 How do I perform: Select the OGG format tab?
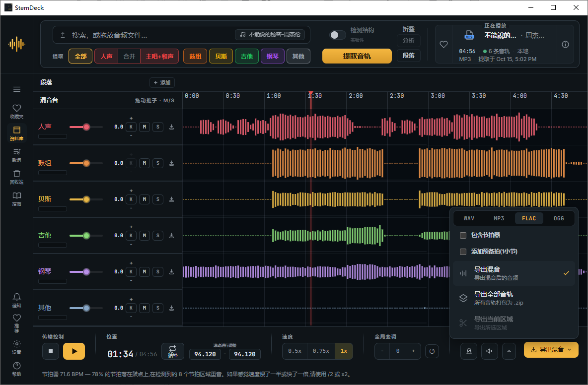click(x=559, y=218)
